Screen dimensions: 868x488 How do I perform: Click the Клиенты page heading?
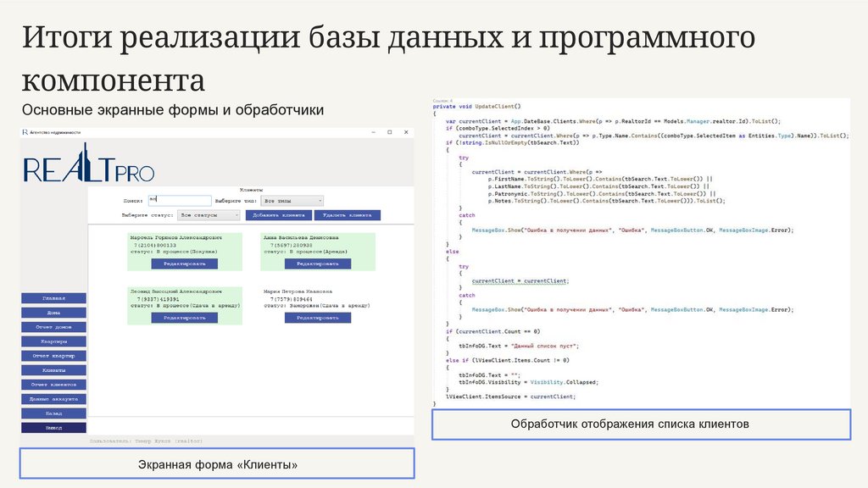click(x=251, y=190)
